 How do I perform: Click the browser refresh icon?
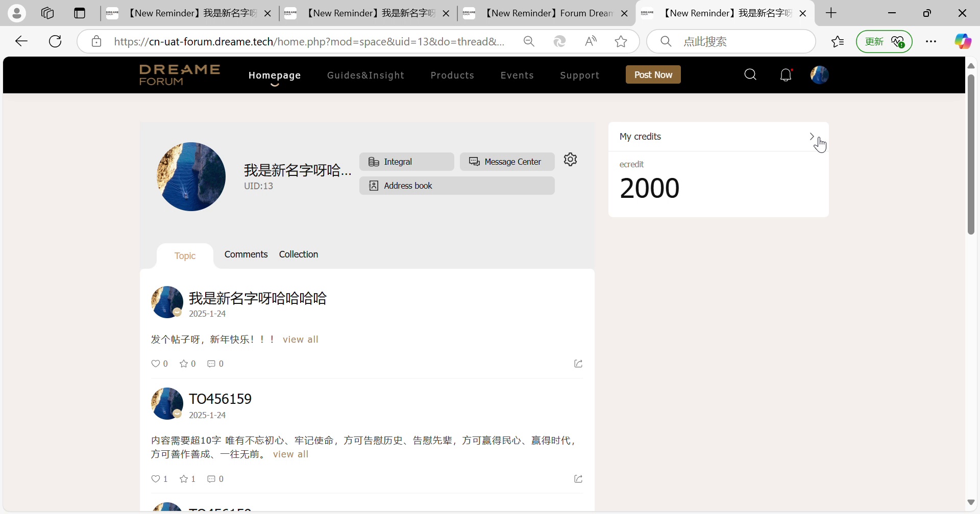click(55, 41)
